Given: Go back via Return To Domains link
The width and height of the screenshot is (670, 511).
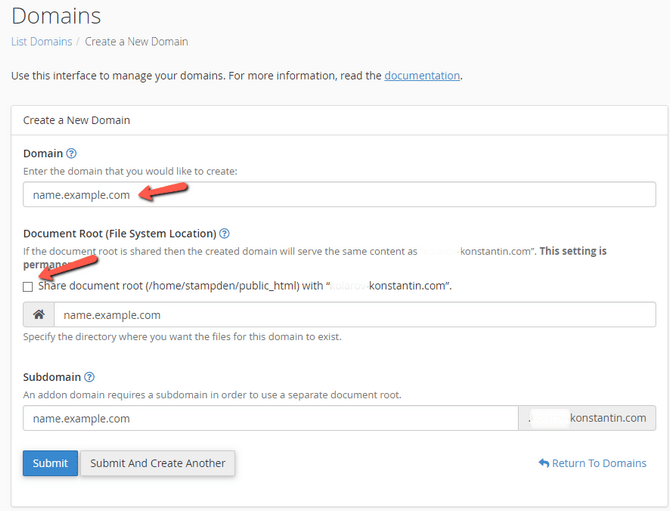Looking at the screenshot, I should coord(599,464).
